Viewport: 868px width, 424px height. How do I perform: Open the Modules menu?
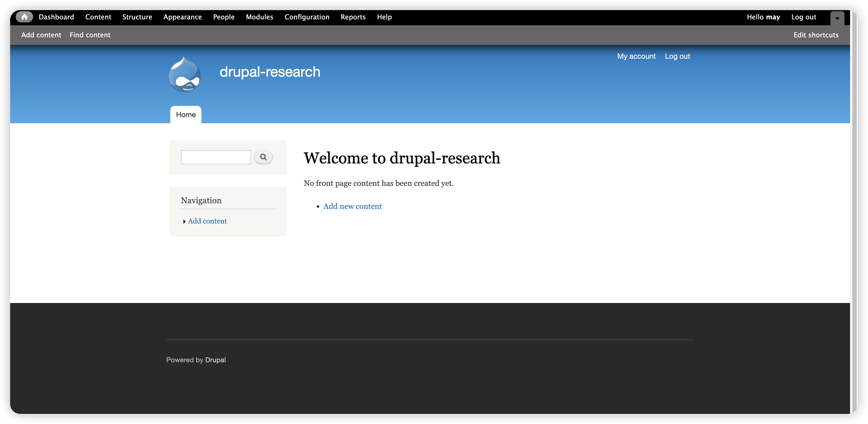point(260,17)
